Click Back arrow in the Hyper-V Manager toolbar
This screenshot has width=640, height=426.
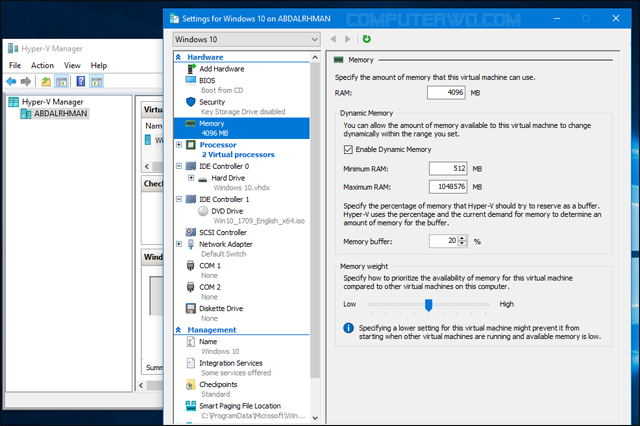(11, 82)
